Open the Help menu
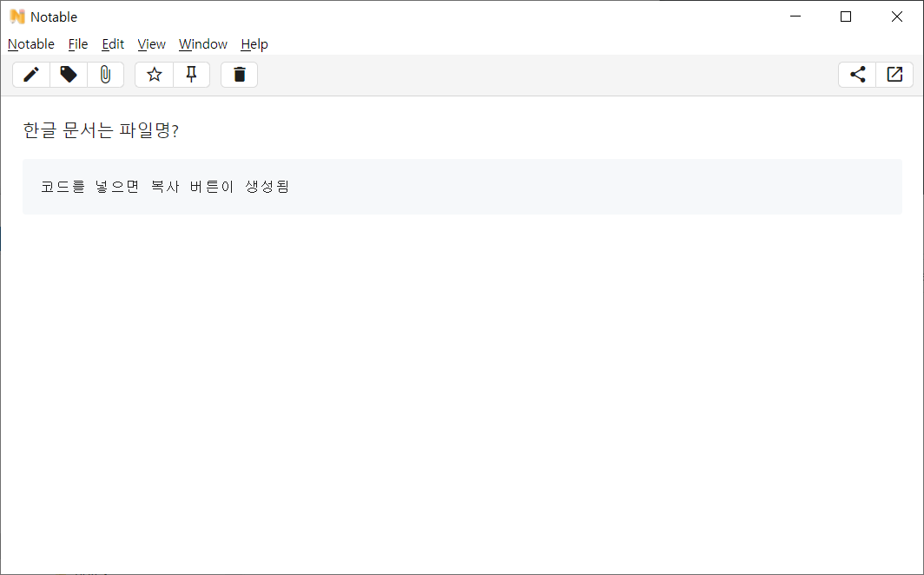 pyautogui.click(x=254, y=44)
